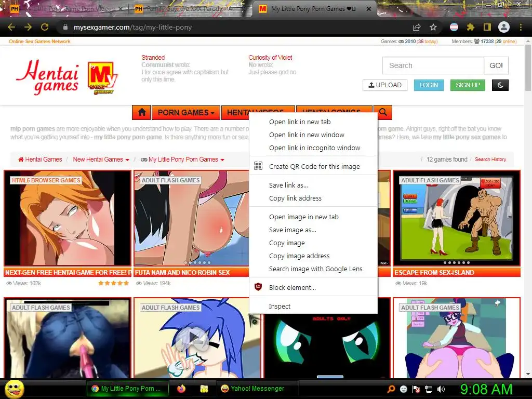
Task: Click the green SIGN UP button
Action: click(468, 85)
